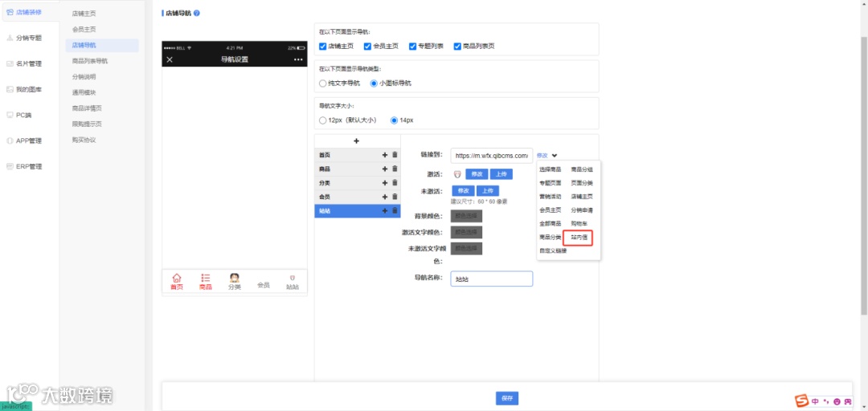Click the plus icon on the 商品 row
868x411 pixels.
click(x=385, y=169)
